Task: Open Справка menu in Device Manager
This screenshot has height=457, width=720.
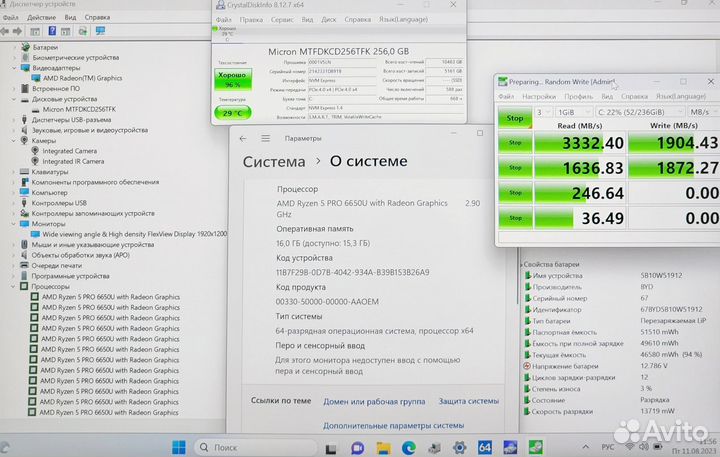Action: pos(97,17)
